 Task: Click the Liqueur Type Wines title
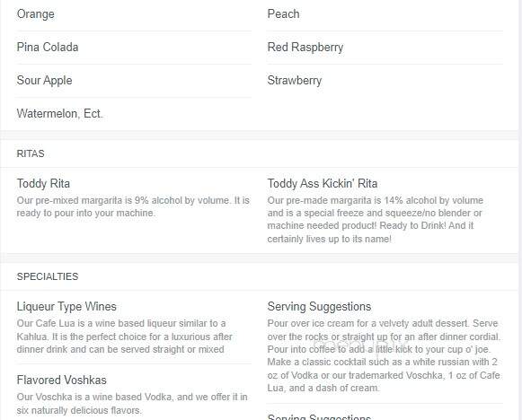66,307
